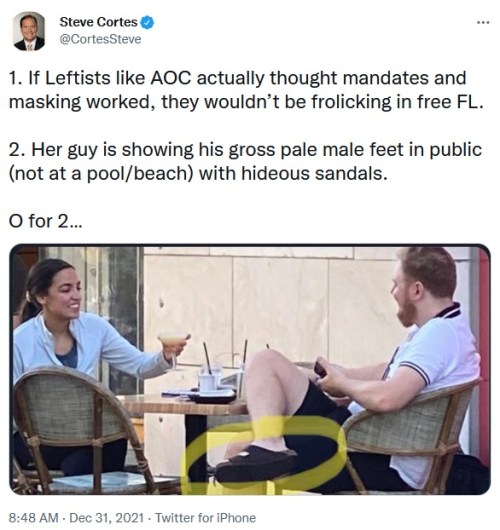The image size is (500, 530).
Task: Open Steve Cortes profile avatar photo
Action: (x=29, y=31)
